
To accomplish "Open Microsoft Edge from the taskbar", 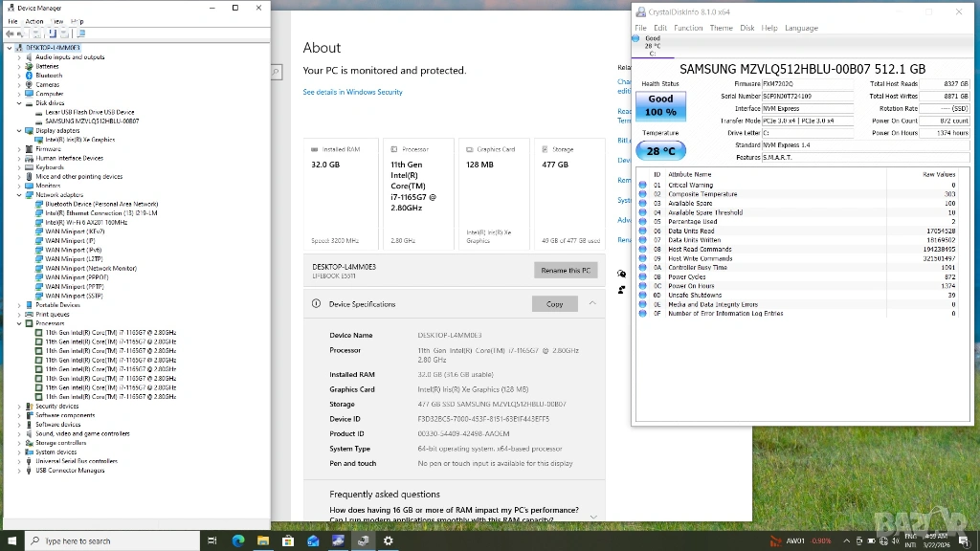I will (237, 540).
